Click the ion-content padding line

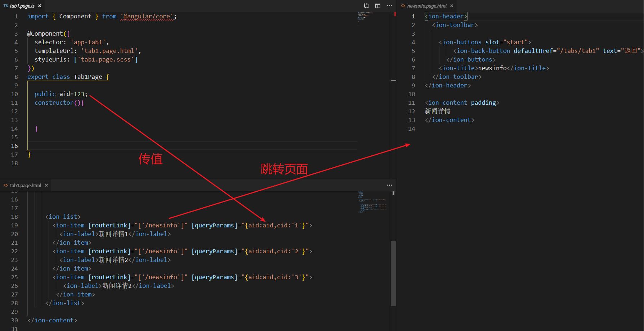tap(462, 103)
